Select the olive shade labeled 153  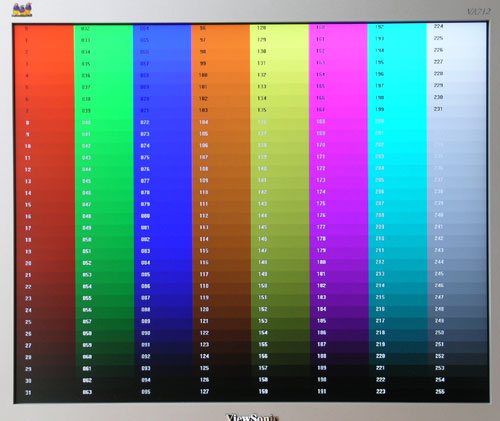pyautogui.click(x=280, y=321)
